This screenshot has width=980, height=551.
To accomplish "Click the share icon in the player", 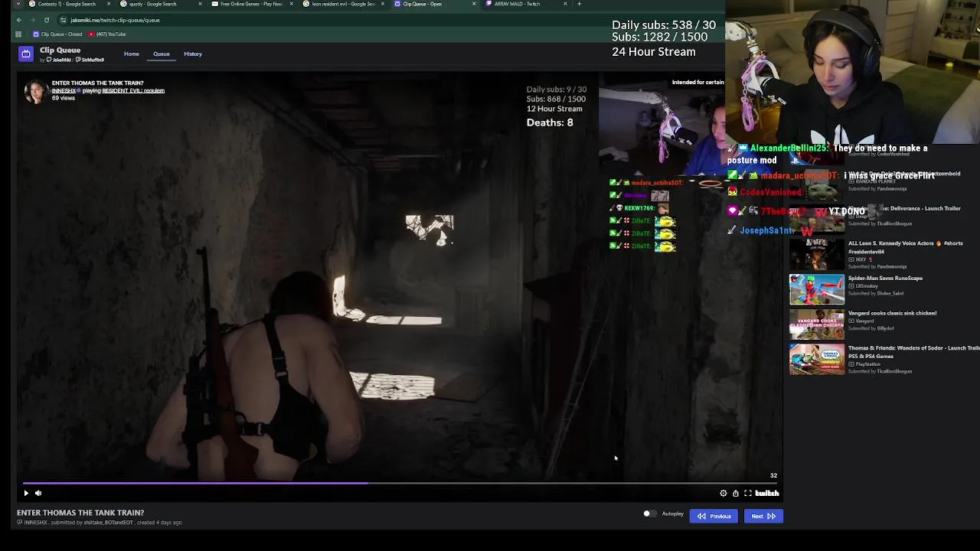I will [736, 494].
